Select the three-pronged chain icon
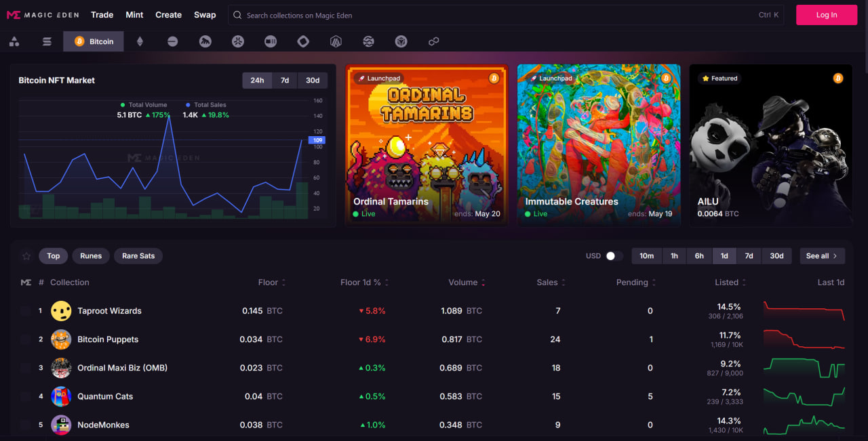 237,42
